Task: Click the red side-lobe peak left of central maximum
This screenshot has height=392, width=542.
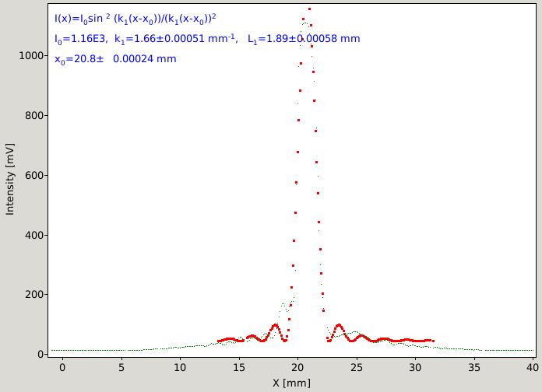Action: point(275,325)
